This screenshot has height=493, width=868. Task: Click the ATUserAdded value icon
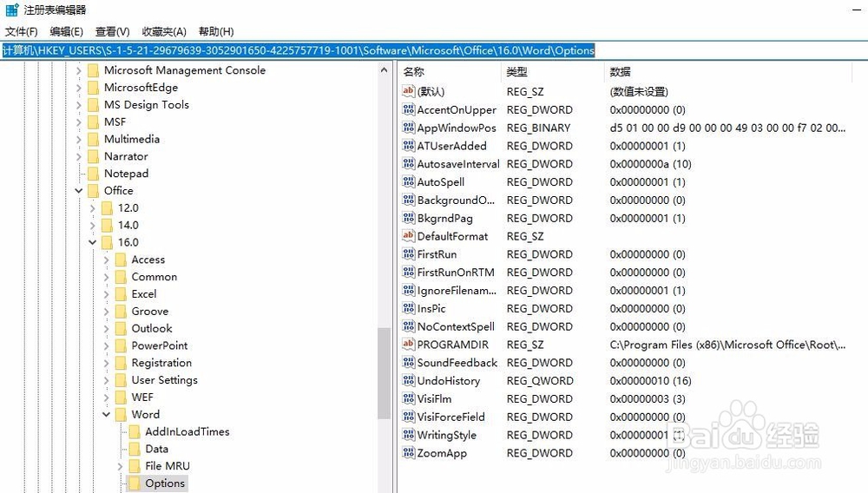pyautogui.click(x=409, y=145)
